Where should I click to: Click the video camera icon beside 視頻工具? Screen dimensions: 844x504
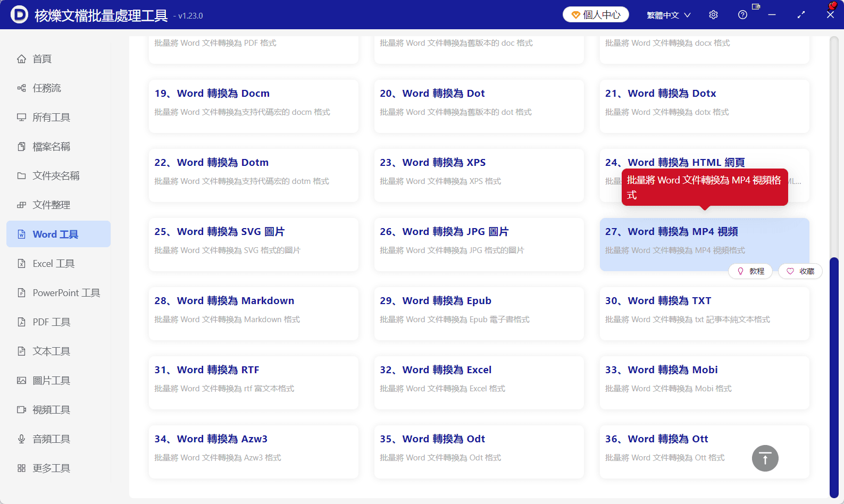[21, 410]
